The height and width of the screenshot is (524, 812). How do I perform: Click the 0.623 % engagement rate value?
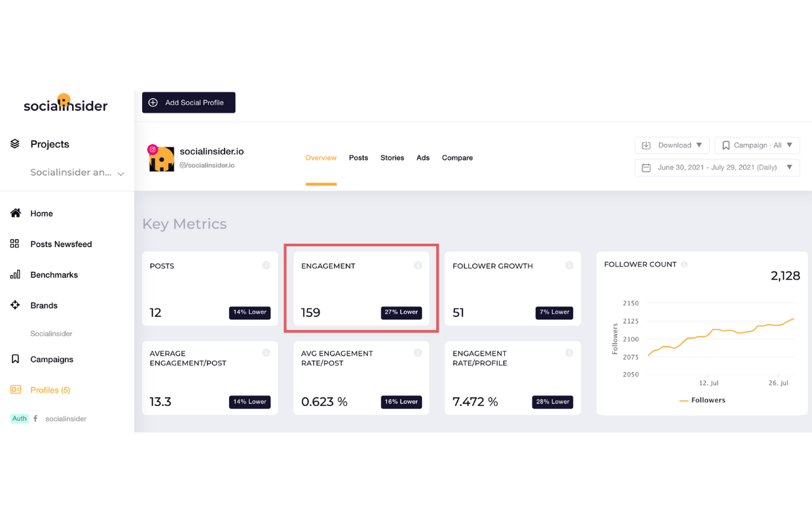[x=324, y=402]
